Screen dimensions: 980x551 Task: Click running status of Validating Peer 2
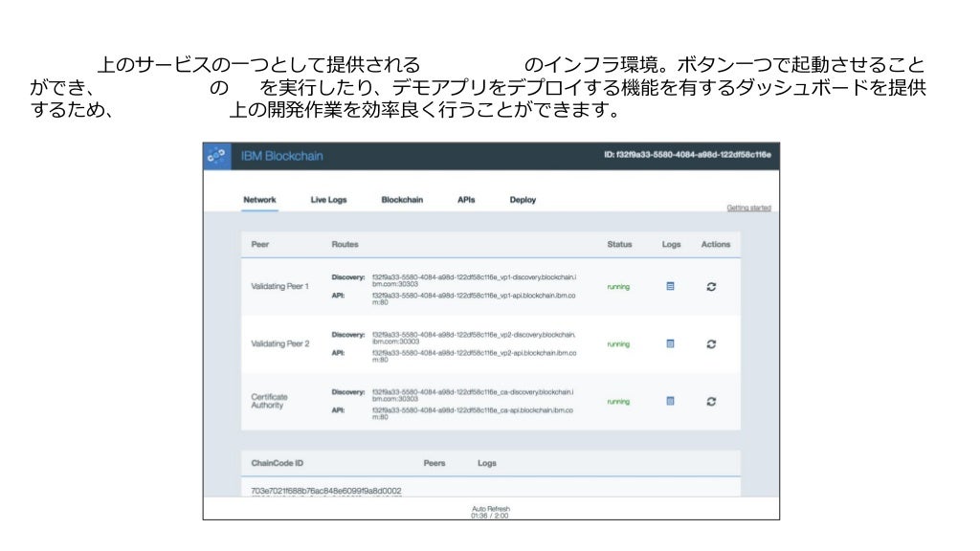point(619,344)
